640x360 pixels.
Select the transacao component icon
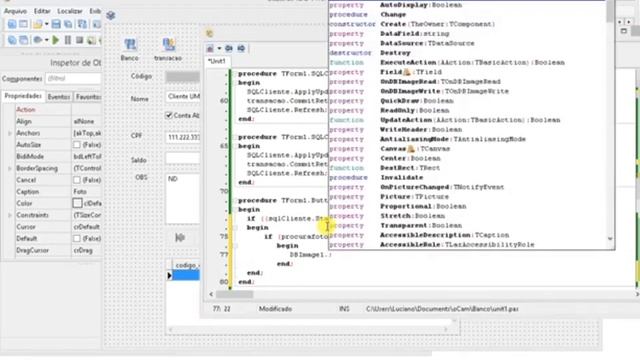click(x=168, y=44)
